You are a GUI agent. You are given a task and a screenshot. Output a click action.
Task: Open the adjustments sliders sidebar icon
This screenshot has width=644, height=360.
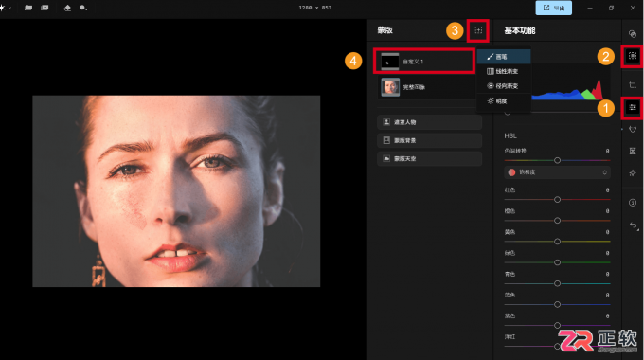point(633,108)
